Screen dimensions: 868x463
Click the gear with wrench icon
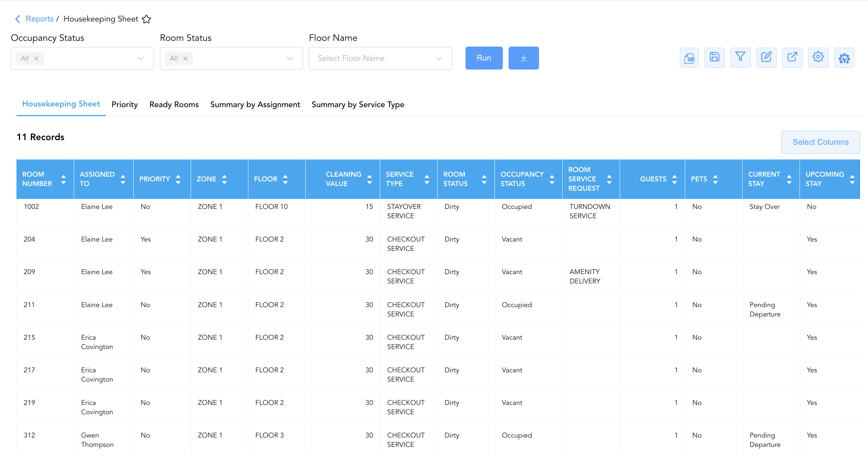coord(844,58)
